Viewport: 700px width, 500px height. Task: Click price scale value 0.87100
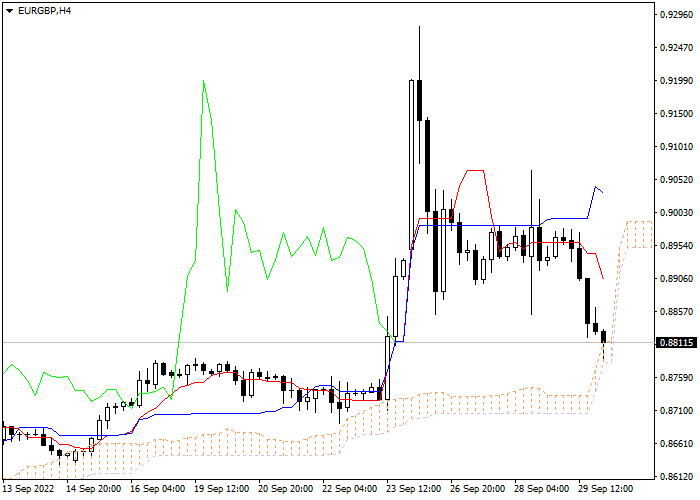pyautogui.click(x=677, y=411)
